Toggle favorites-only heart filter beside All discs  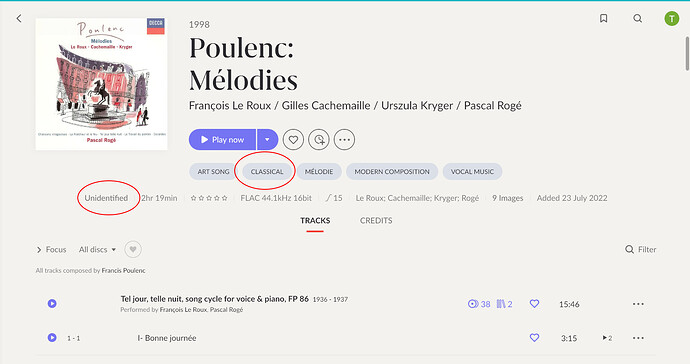click(x=133, y=250)
